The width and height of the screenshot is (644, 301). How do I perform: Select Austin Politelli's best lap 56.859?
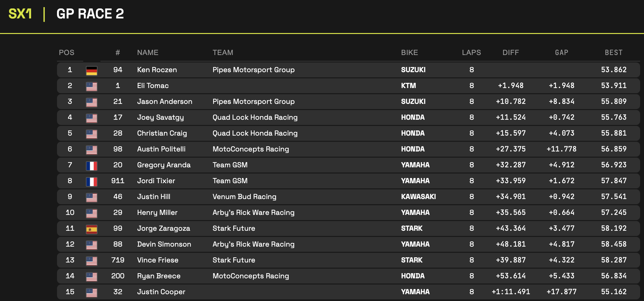coord(614,149)
